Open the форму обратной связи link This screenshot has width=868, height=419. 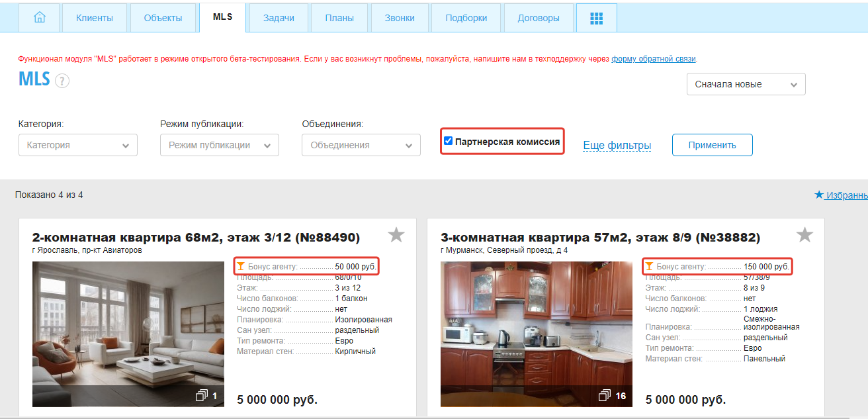tap(653, 59)
